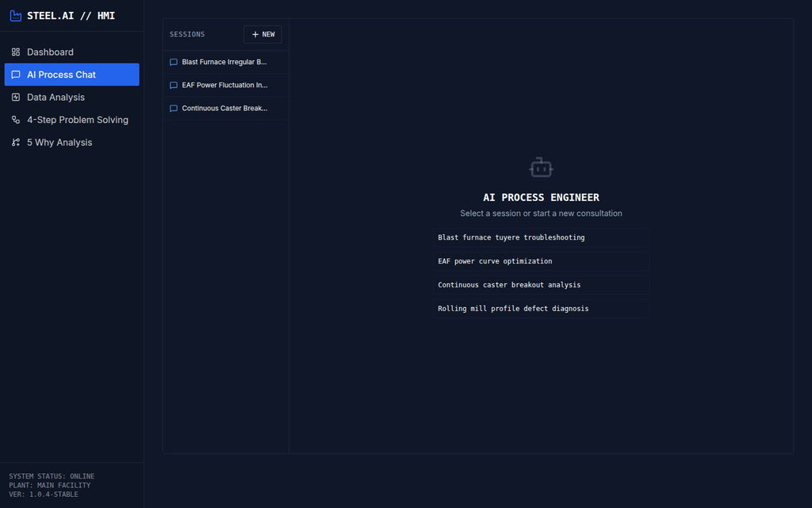The image size is (812, 508).
Task: Click the SYSTEM STATUS ONLINE text
Action: coord(50,475)
